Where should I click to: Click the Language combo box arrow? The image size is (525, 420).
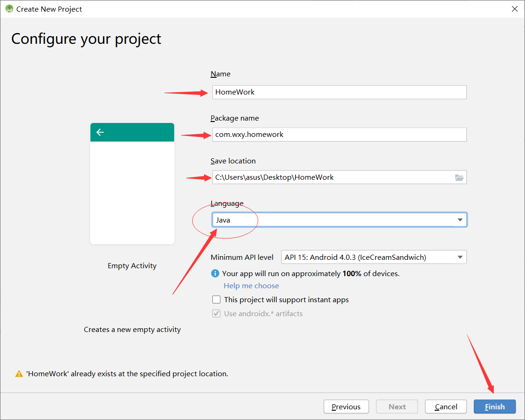point(460,220)
